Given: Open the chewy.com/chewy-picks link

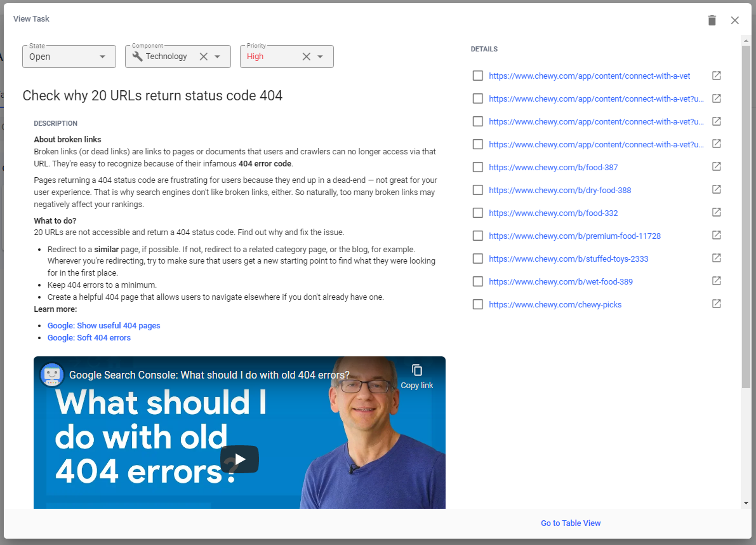Looking at the screenshot, I should click(555, 305).
